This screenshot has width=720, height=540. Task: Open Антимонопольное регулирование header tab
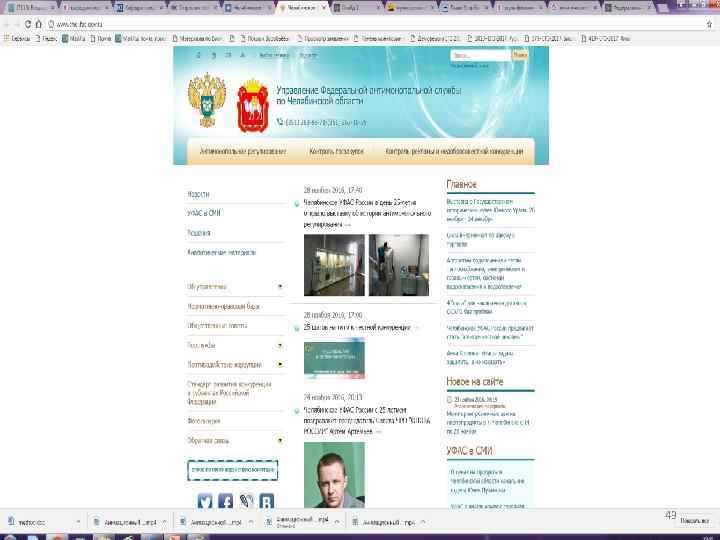[243, 151]
